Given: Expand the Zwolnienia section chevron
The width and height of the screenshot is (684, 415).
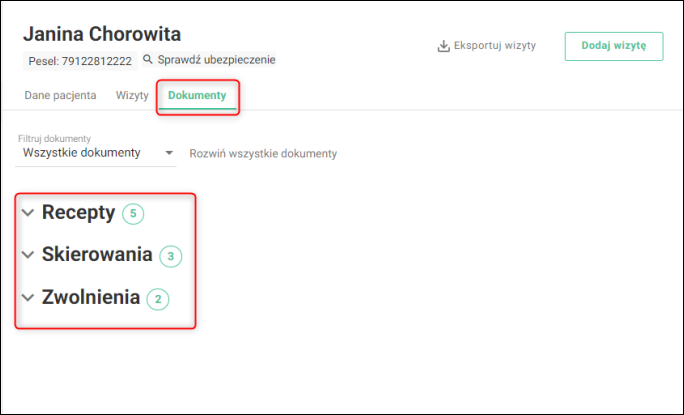Looking at the screenshot, I should click(x=28, y=298).
